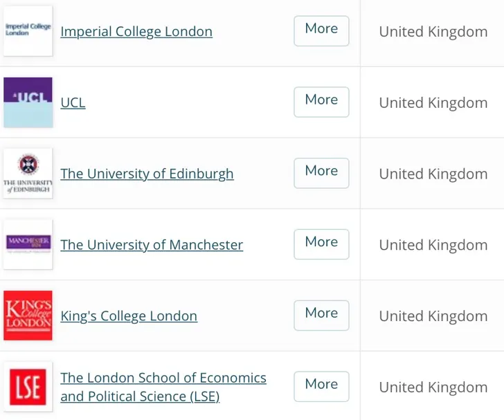
Task: Click the Imperial College London logo
Action: pos(28,31)
